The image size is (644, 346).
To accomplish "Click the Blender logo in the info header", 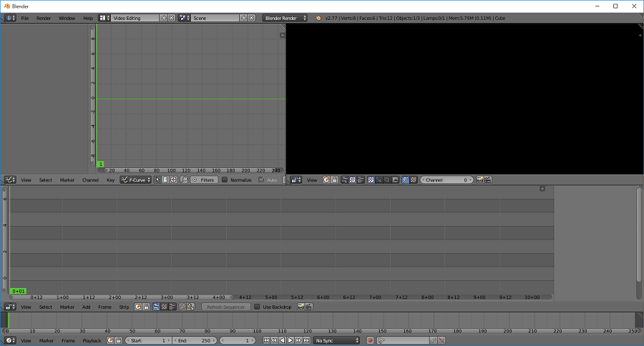I will (x=318, y=18).
